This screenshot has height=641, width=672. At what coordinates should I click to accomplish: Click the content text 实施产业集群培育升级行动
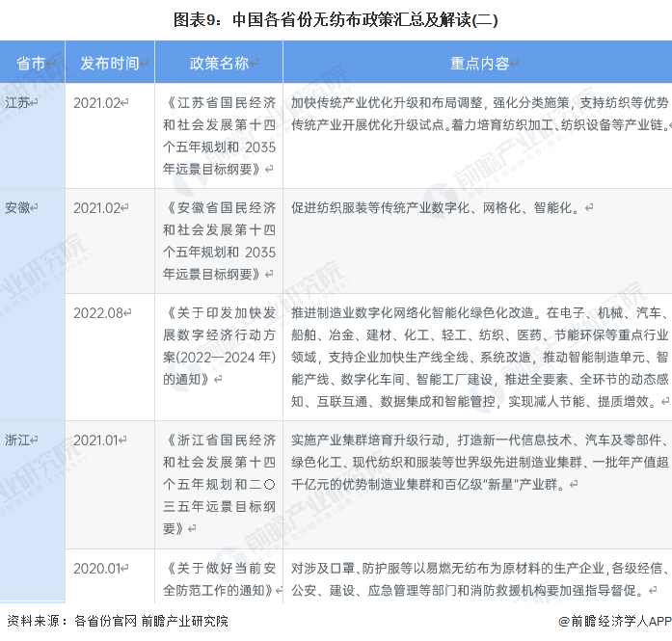tap(367, 441)
